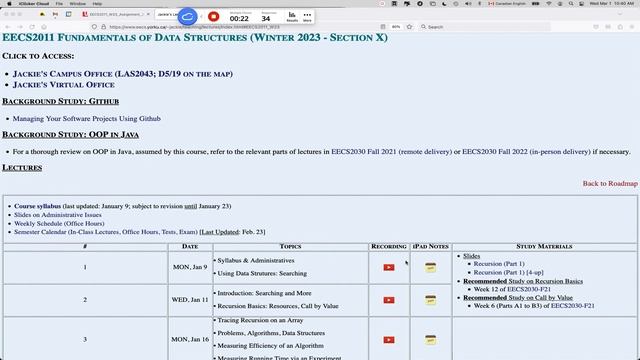
Task: Open the lecture 3 recording video icon
Action: [x=389, y=340]
